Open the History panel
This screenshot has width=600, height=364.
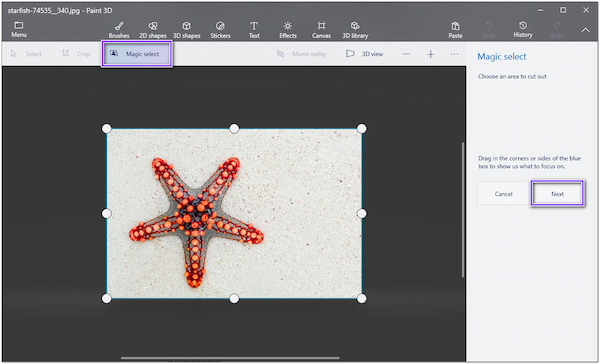[x=523, y=30]
